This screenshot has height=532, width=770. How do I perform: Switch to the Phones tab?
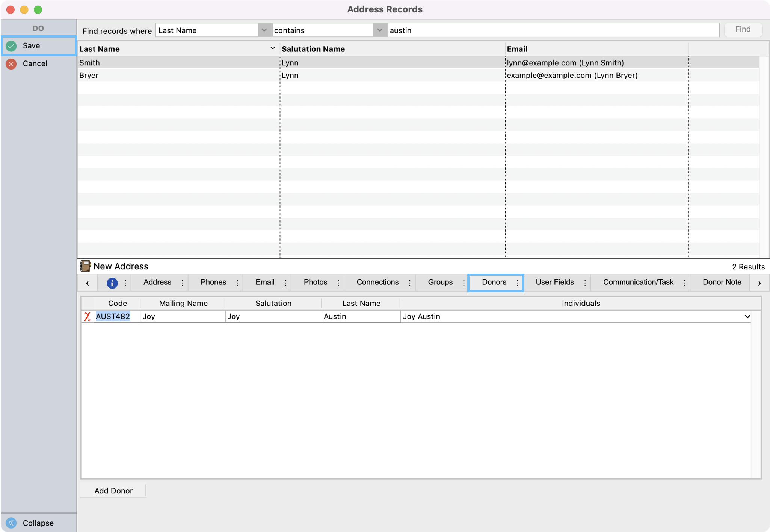213,282
